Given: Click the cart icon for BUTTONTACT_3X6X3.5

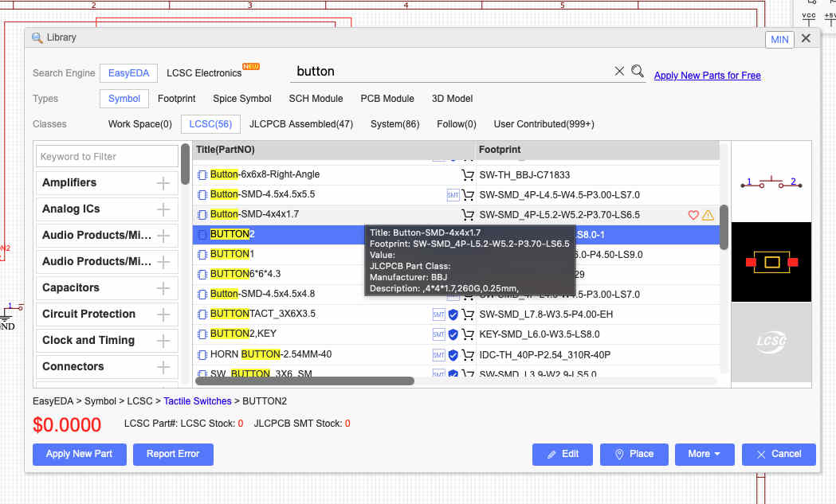Looking at the screenshot, I should point(468,315).
